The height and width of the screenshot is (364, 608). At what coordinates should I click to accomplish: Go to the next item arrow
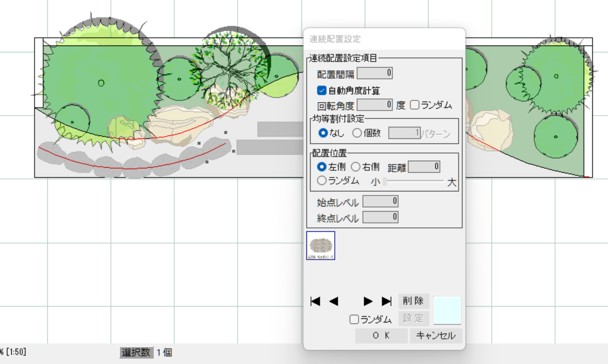click(368, 301)
